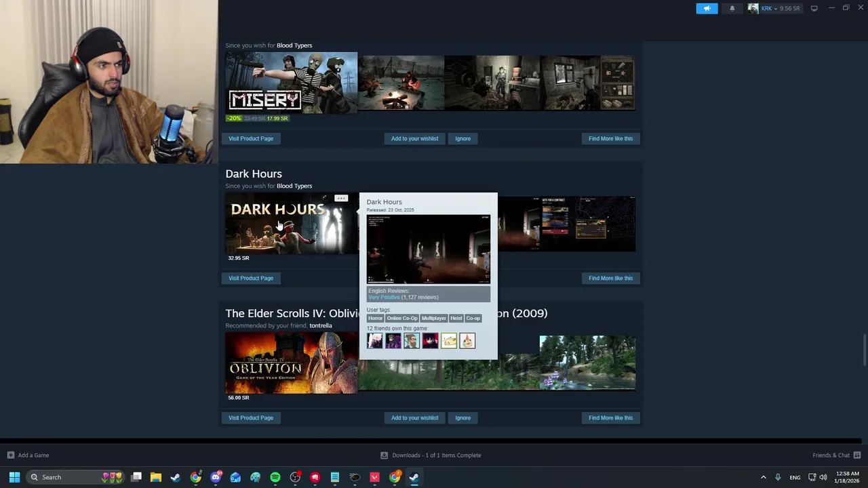Open the Steam notifications bell
The image size is (868, 488).
pos(732,8)
